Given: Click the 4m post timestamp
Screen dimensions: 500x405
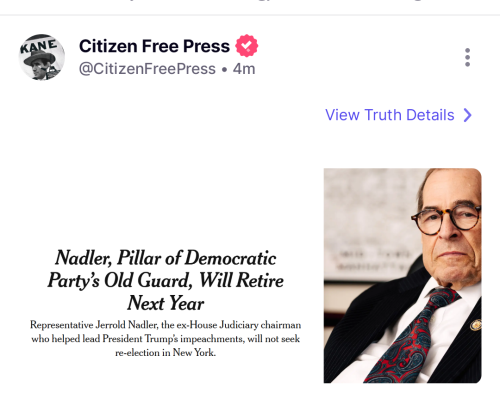Looking at the screenshot, I should click(x=244, y=69).
